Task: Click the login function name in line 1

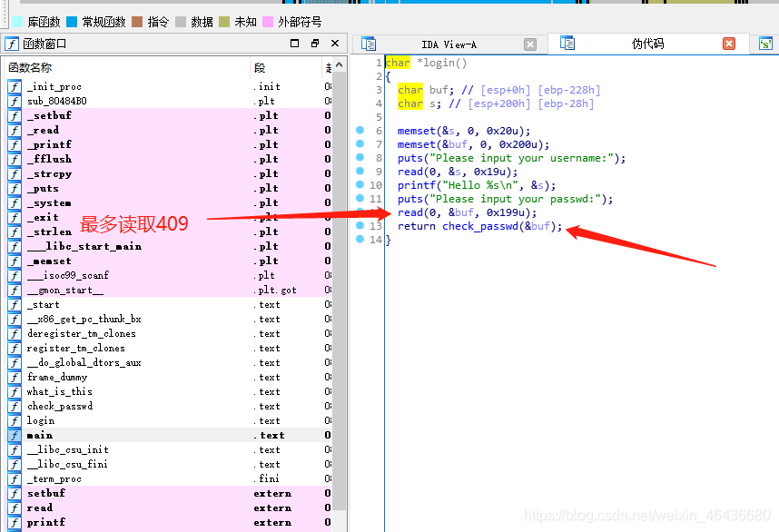Action: (439, 63)
